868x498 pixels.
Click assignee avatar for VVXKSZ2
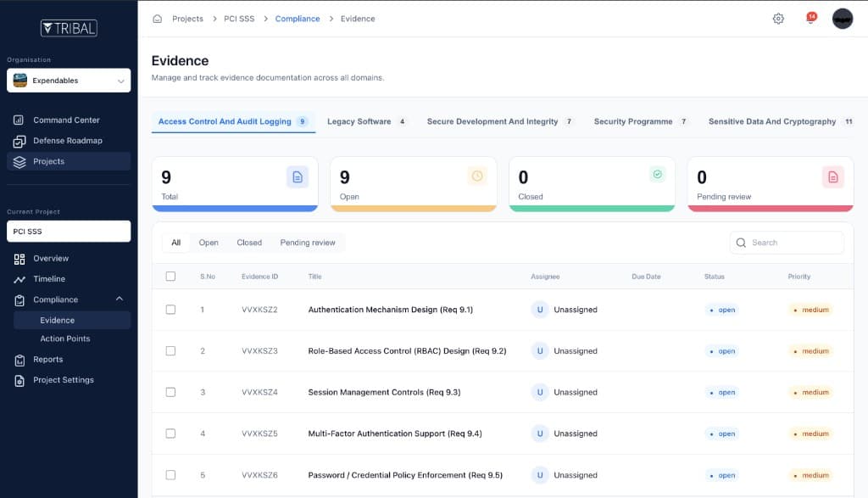coord(540,310)
